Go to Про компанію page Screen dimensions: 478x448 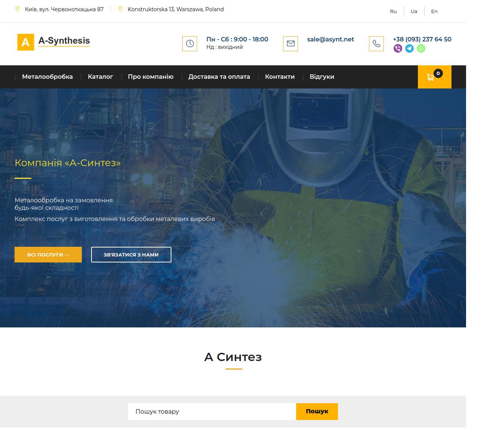tap(150, 77)
